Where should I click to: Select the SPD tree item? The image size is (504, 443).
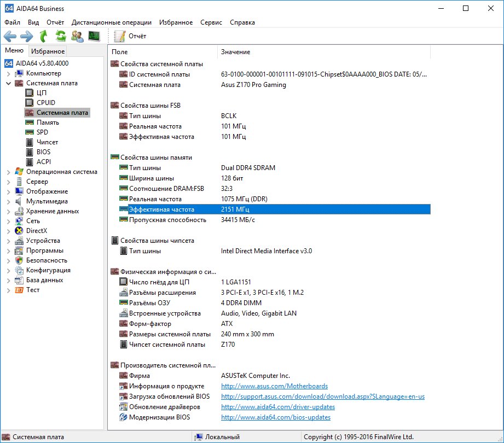[x=42, y=132]
